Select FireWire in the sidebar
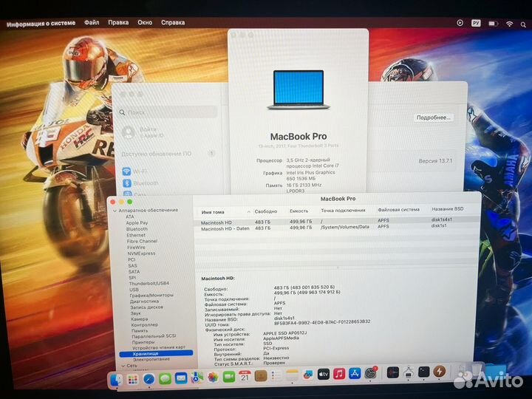This screenshot has width=532, height=399. tap(136, 248)
